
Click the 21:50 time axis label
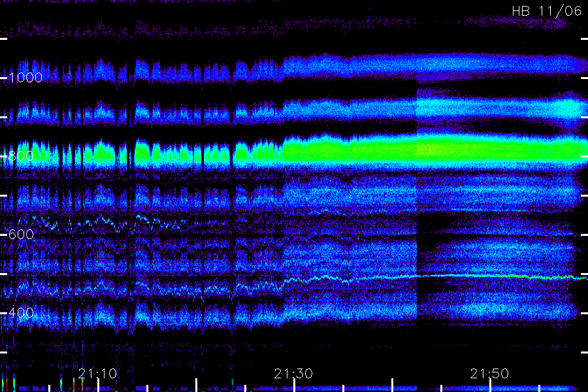coord(489,374)
